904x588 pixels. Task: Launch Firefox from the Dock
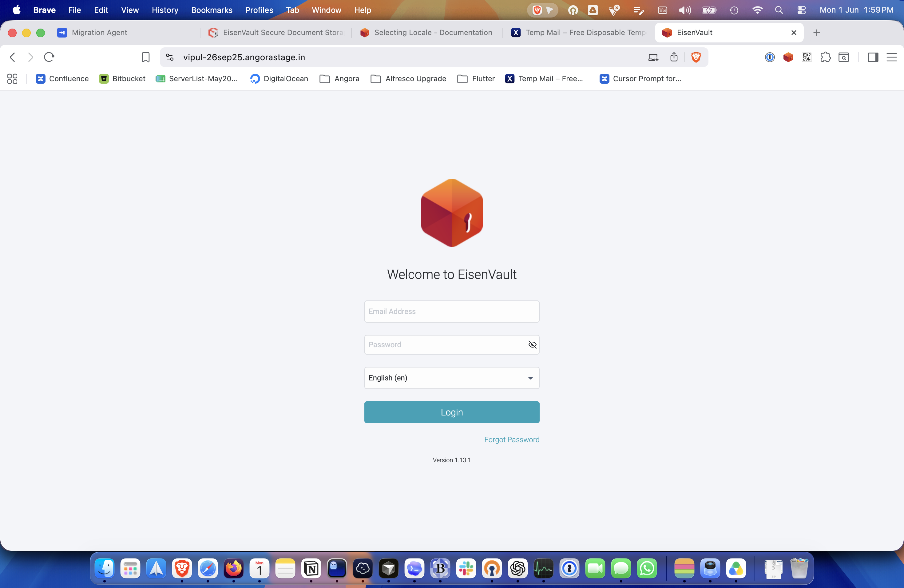(x=234, y=569)
